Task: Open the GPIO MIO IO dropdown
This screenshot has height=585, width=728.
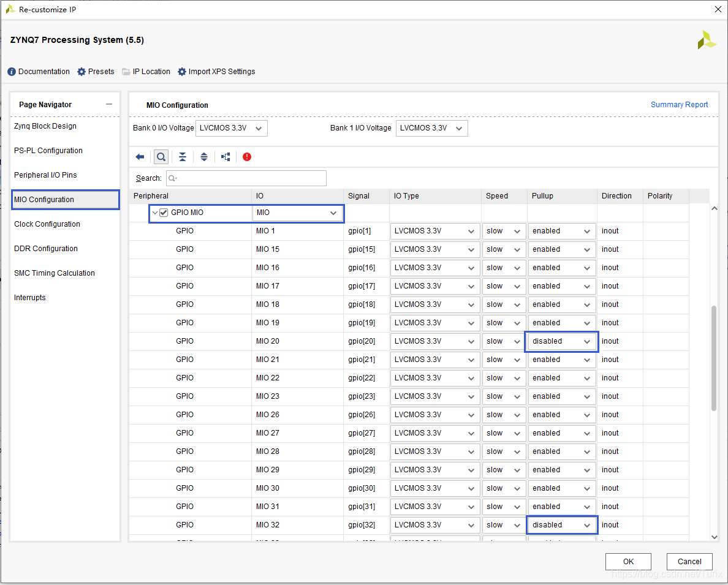Action: pyautogui.click(x=297, y=213)
